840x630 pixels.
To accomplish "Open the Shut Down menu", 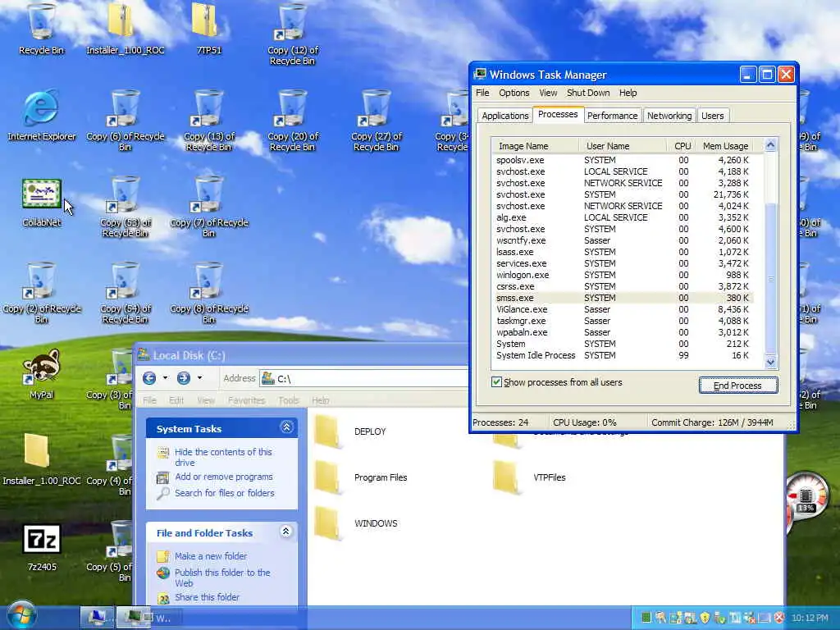I will pos(588,93).
